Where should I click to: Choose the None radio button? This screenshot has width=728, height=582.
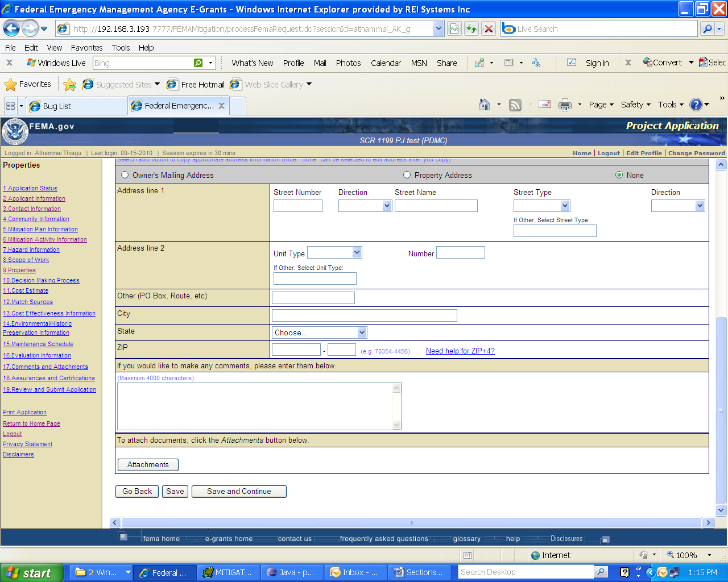pos(619,175)
